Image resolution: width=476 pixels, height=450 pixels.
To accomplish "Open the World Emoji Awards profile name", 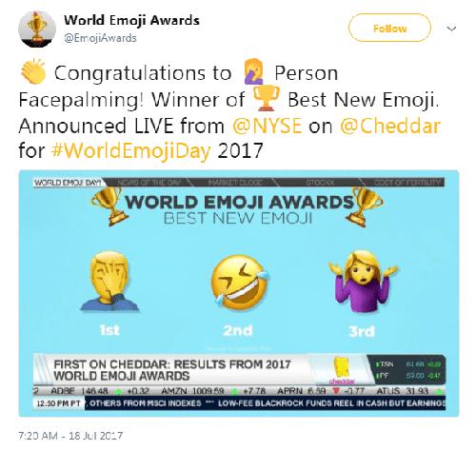I will (131, 20).
